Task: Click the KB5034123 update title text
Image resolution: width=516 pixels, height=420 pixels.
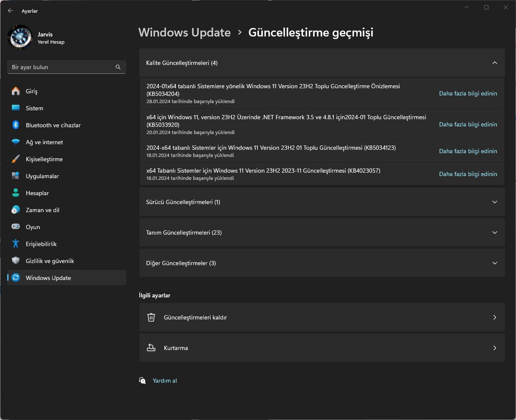Action: [271, 148]
